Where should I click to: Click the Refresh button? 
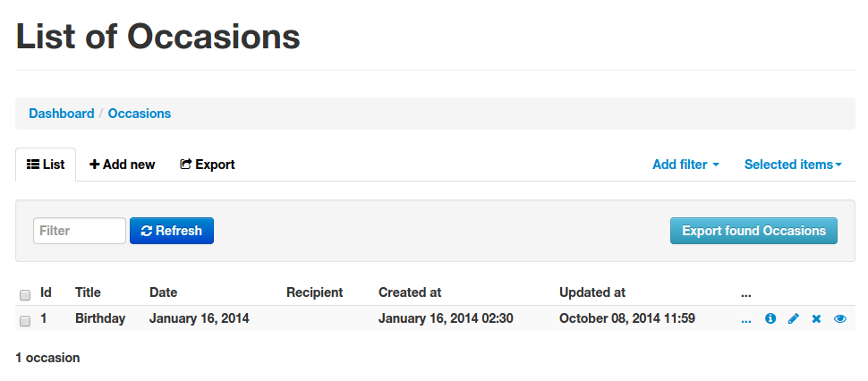pos(172,231)
